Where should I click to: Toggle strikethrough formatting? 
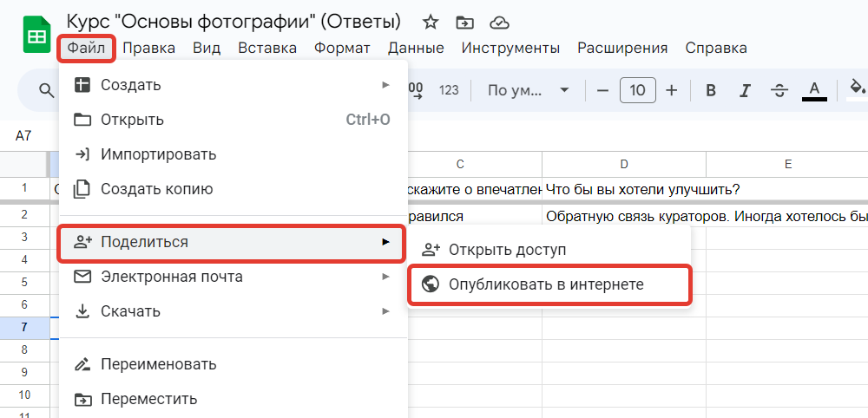[x=779, y=90]
